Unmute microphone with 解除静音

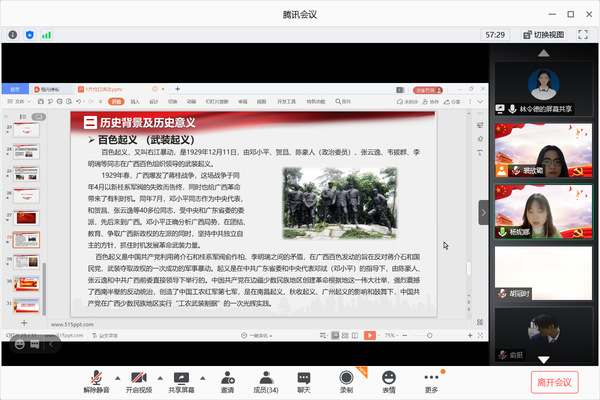[96, 382]
